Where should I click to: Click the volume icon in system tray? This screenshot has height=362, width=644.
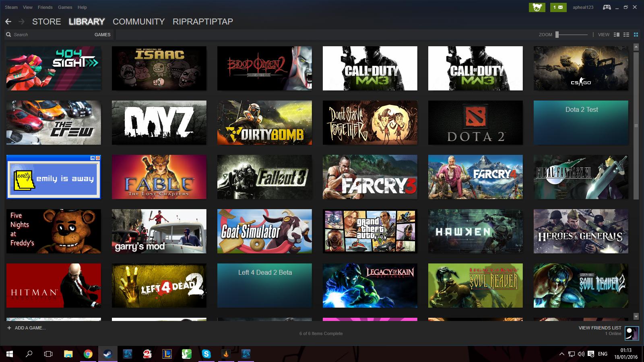point(581,354)
